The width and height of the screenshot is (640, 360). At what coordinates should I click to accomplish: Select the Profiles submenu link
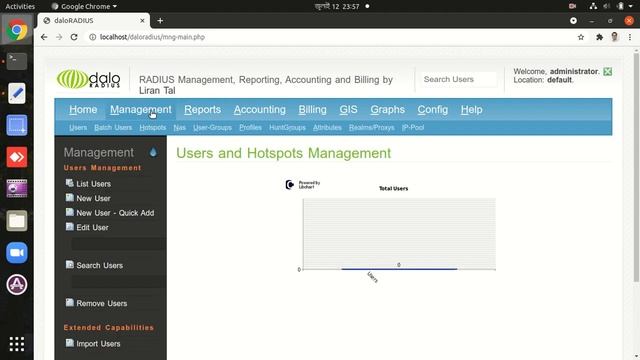[251, 127]
